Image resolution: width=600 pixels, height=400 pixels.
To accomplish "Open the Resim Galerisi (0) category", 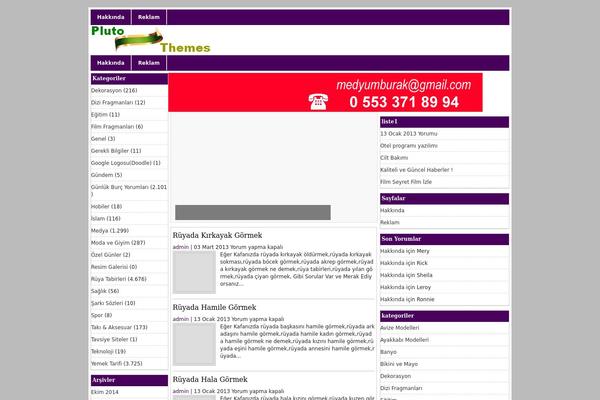I will pos(114,267).
